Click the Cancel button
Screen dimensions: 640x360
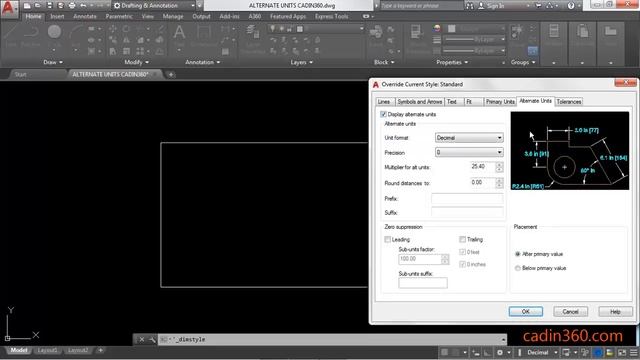tap(571, 311)
